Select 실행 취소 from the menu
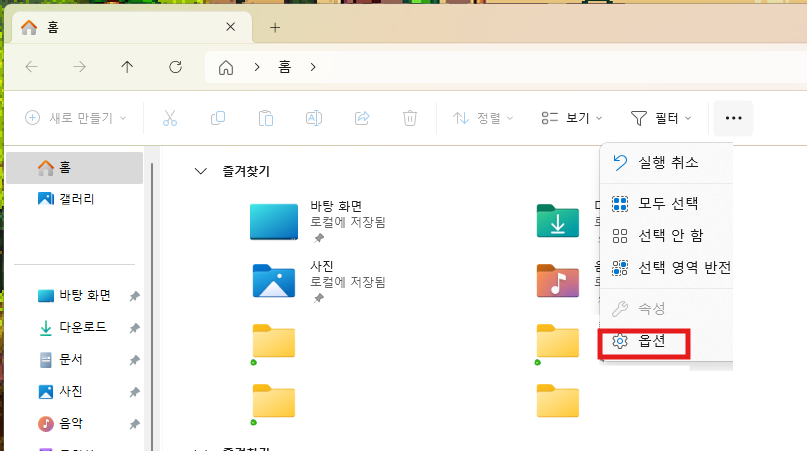 click(666, 163)
